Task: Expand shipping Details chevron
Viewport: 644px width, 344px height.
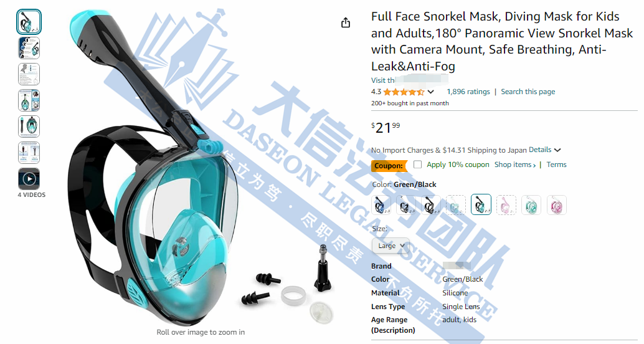Action: (557, 150)
